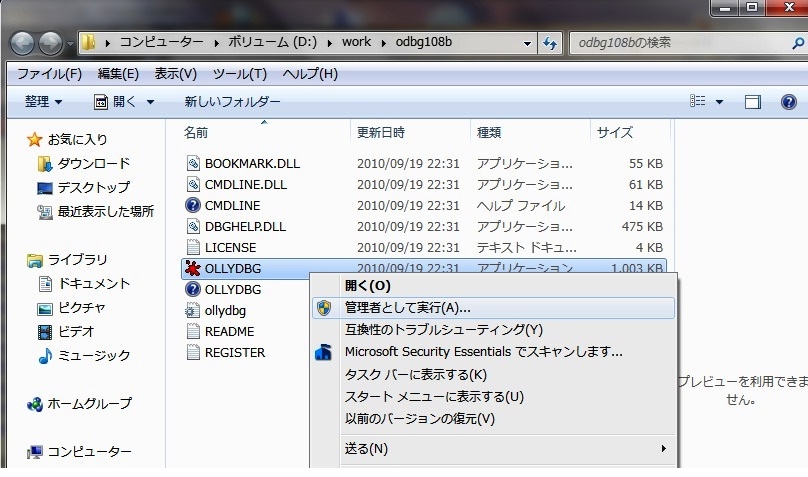Select the Music library icon
The image size is (808, 477).
point(45,355)
